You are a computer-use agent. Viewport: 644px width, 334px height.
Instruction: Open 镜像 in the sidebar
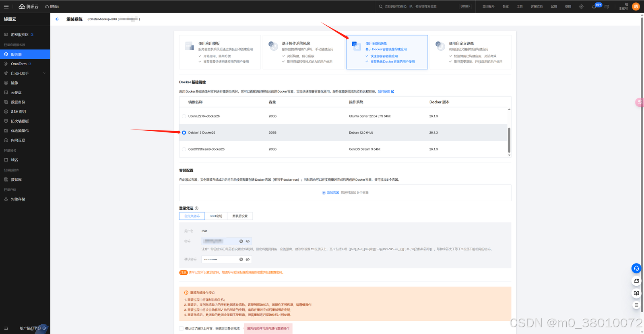tap(14, 83)
